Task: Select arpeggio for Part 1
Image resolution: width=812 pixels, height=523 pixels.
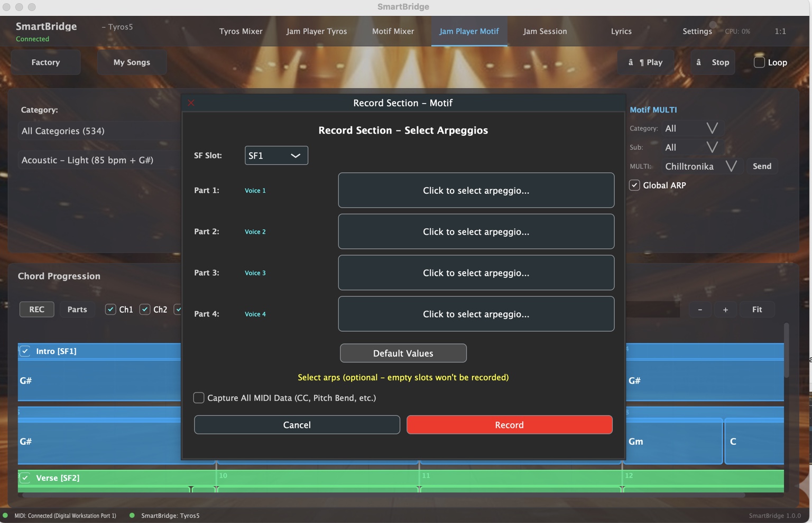Action: pyautogui.click(x=476, y=190)
